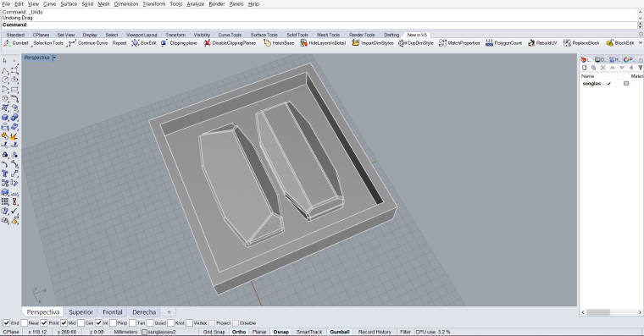This screenshot has height=336, width=644.
Task: Move layer down arrow in Layers panel
Action: pyautogui.click(x=622, y=68)
